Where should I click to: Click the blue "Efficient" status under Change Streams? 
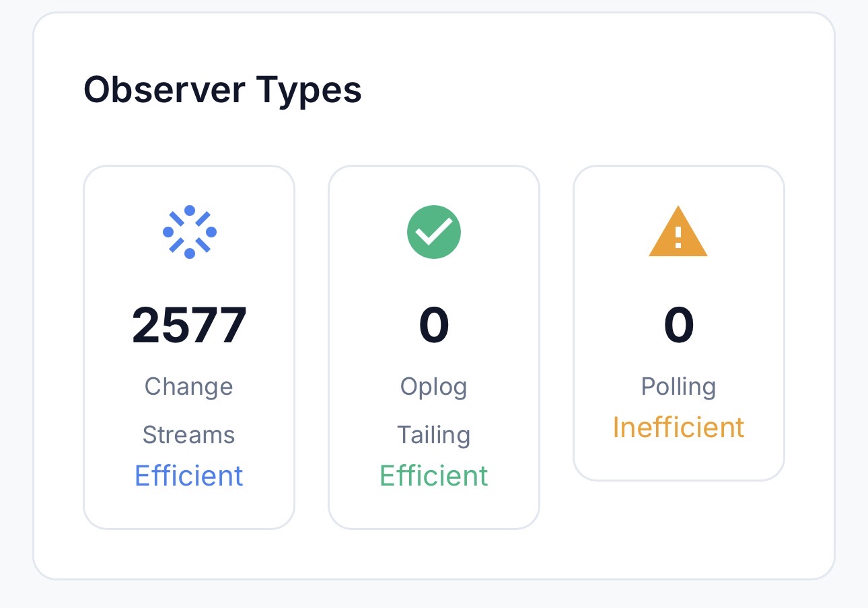[x=189, y=476]
